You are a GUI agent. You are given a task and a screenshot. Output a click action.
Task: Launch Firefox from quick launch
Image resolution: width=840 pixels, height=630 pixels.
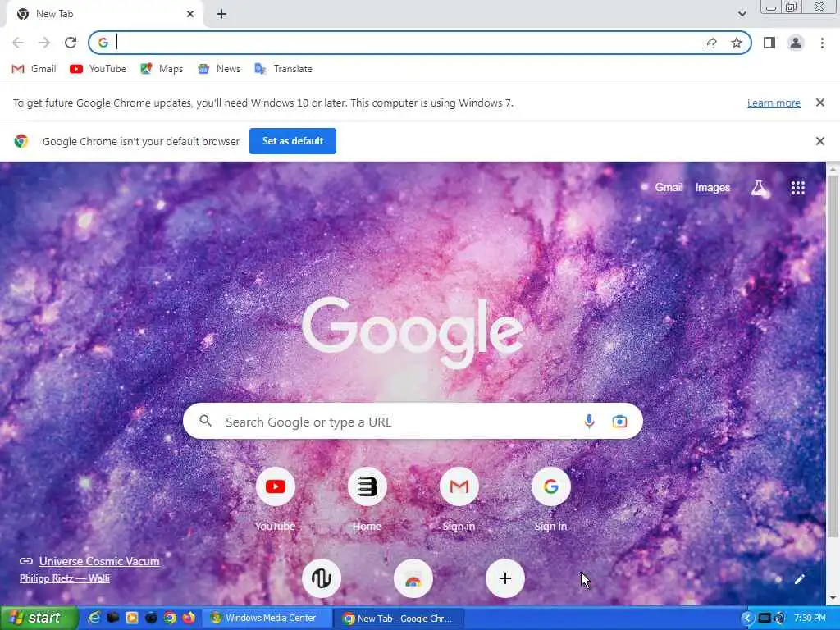click(189, 619)
